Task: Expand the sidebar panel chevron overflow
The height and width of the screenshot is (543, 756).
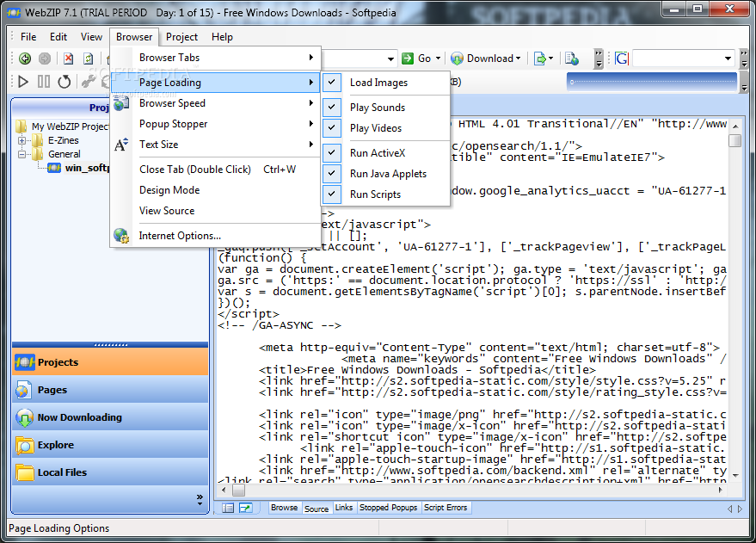Action: 200,500
